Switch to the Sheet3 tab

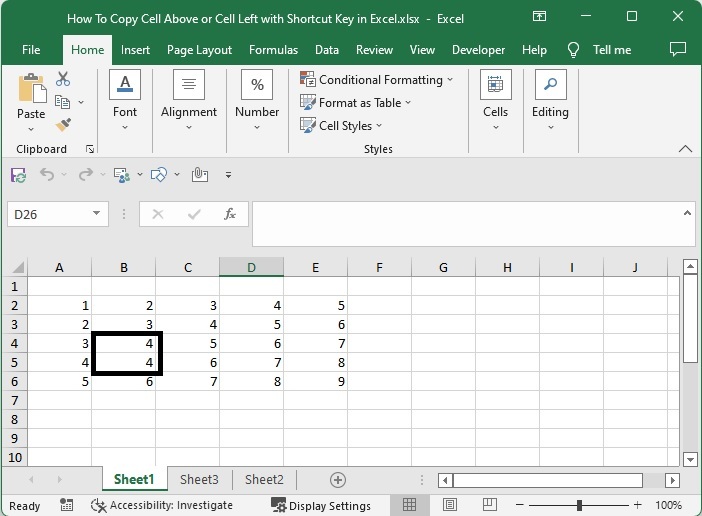pyautogui.click(x=199, y=480)
